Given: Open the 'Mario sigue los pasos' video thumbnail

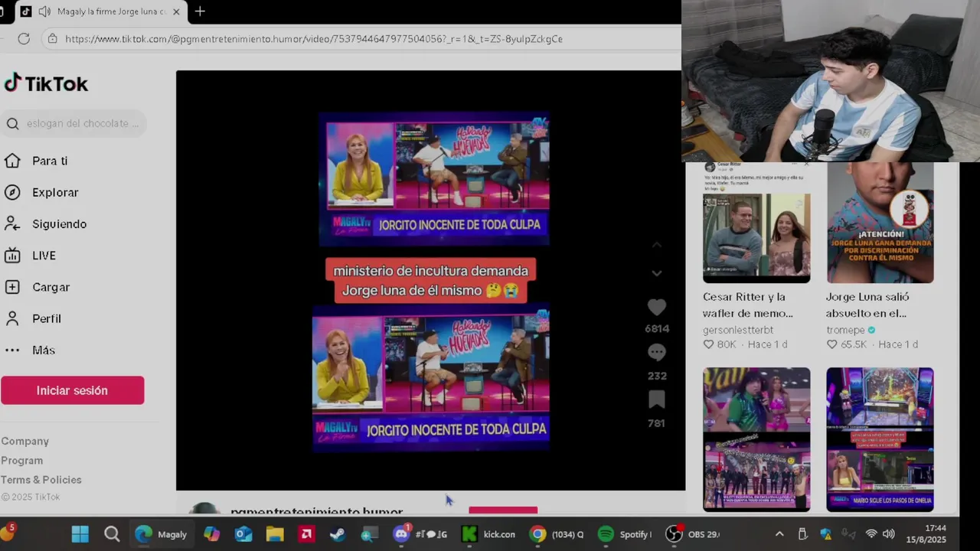Looking at the screenshot, I should 880,439.
